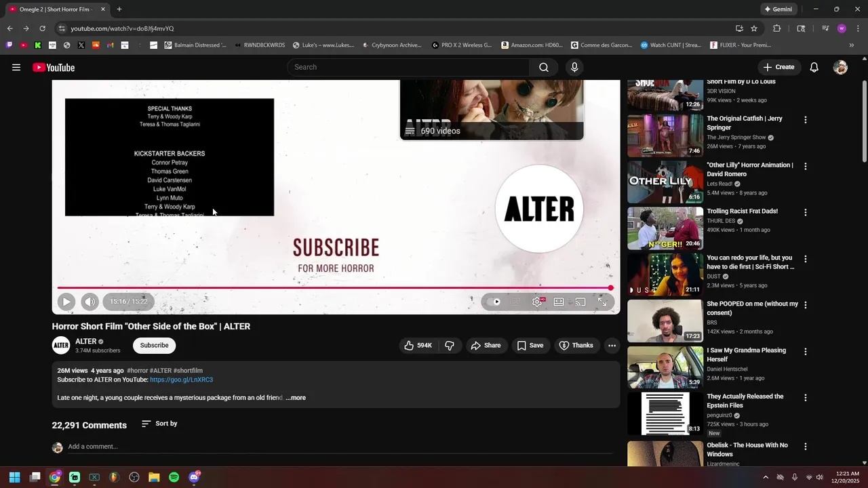Open options menu for Other Lilly Horror Animation
868x488 pixels.
click(806, 166)
